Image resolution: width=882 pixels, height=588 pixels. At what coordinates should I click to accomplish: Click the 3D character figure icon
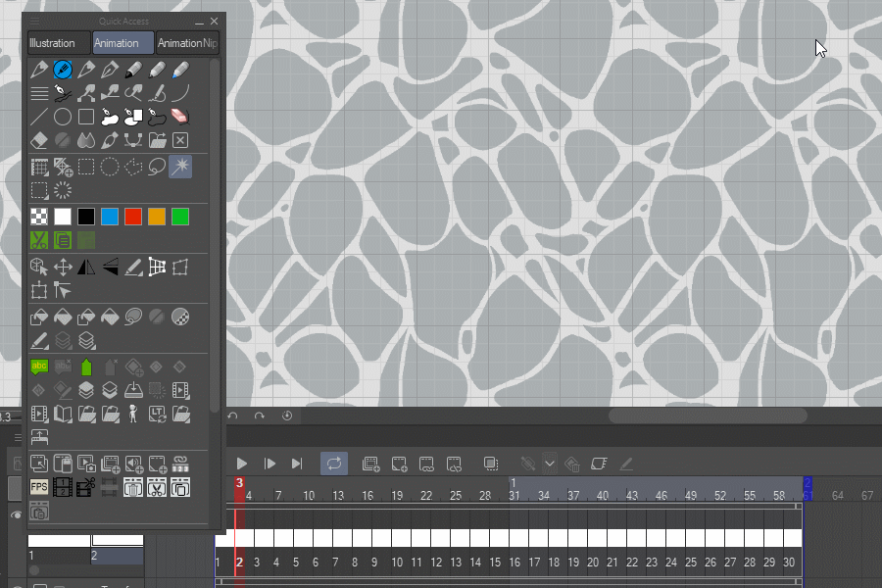133,414
